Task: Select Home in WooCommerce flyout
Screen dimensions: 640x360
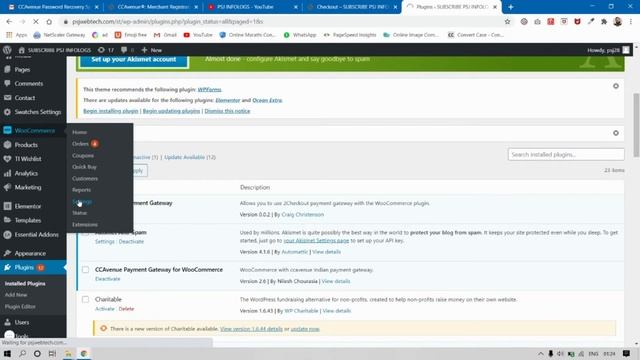Action: [79, 132]
